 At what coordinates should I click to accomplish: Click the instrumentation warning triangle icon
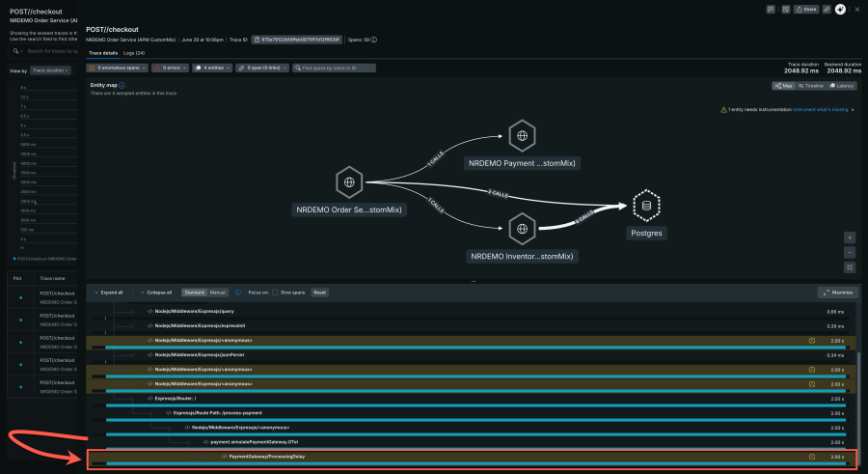723,110
